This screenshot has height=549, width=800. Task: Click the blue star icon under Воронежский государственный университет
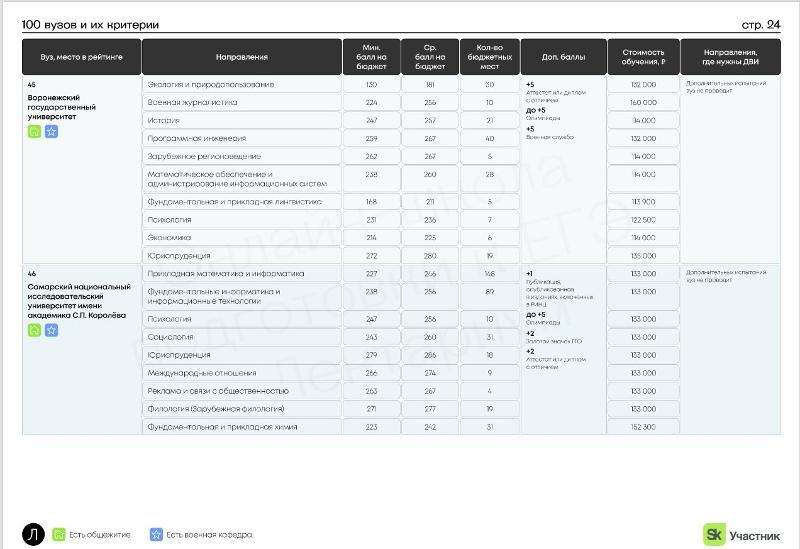[x=51, y=131]
